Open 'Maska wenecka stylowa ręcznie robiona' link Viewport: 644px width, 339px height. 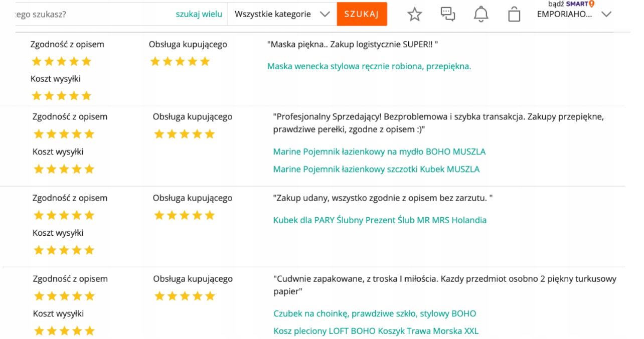point(369,66)
